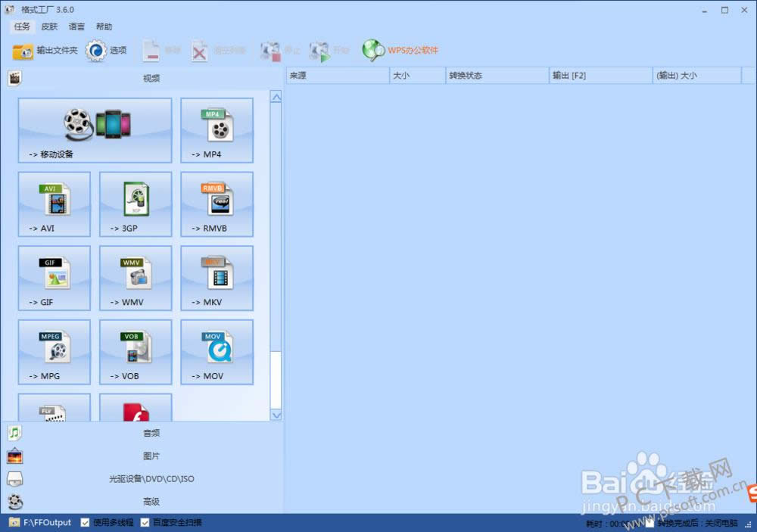Select the MKV format icon
This screenshot has width=757, height=532.
(217, 278)
